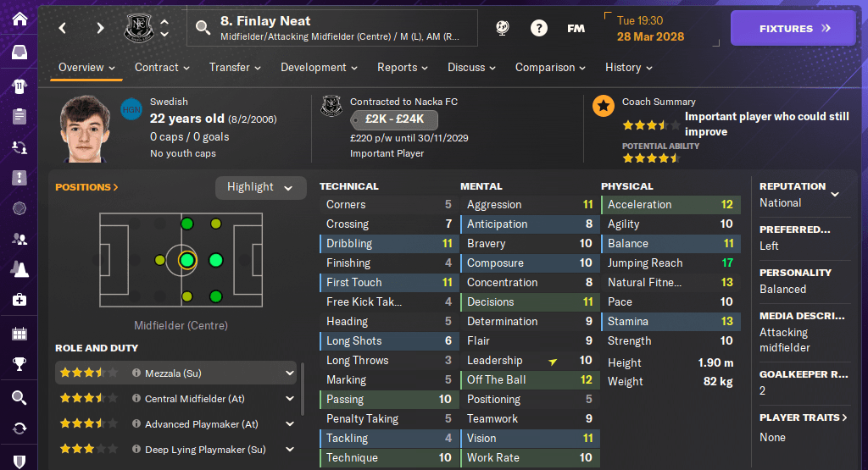Expand the Reputation panel chevron
868x470 pixels.
[835, 194]
